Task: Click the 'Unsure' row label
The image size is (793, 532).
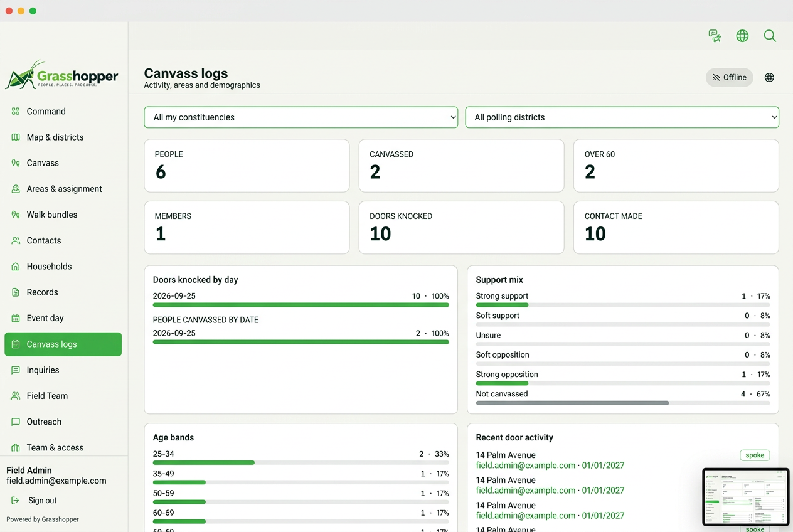Action: pyautogui.click(x=489, y=335)
